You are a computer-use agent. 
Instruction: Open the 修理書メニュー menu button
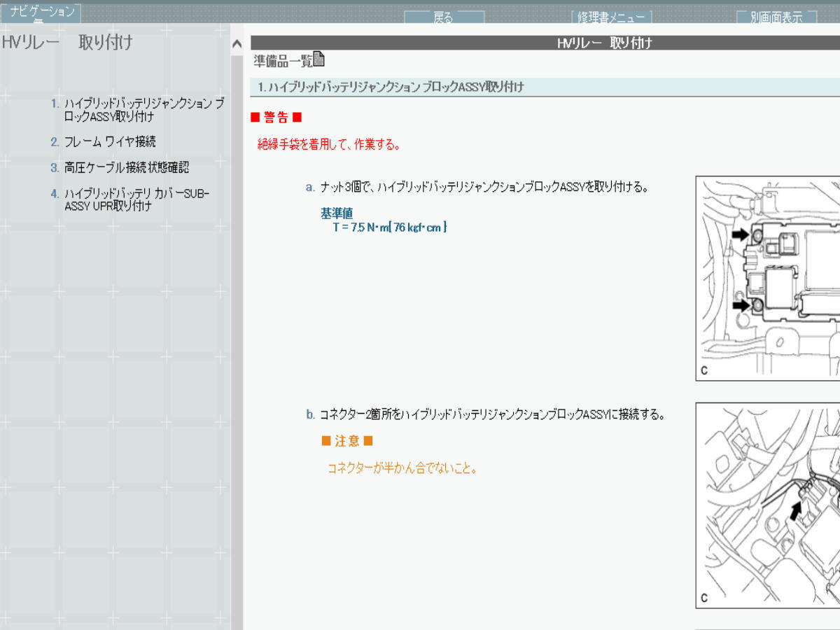611,17
